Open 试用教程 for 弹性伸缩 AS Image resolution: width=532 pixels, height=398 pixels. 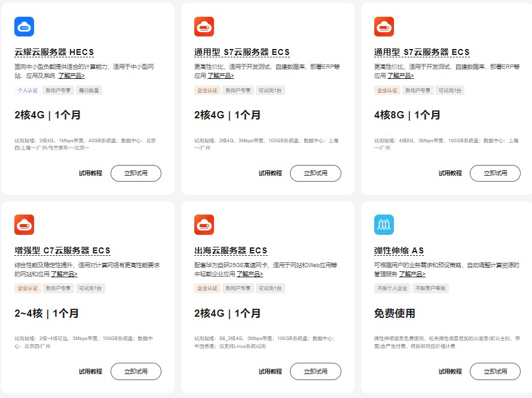click(x=450, y=371)
